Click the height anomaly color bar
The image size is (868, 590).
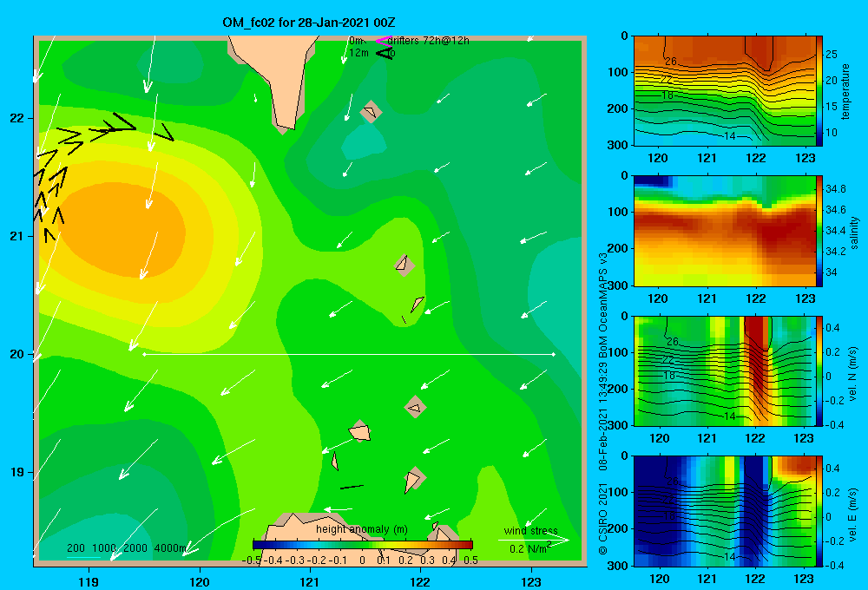tap(363, 545)
